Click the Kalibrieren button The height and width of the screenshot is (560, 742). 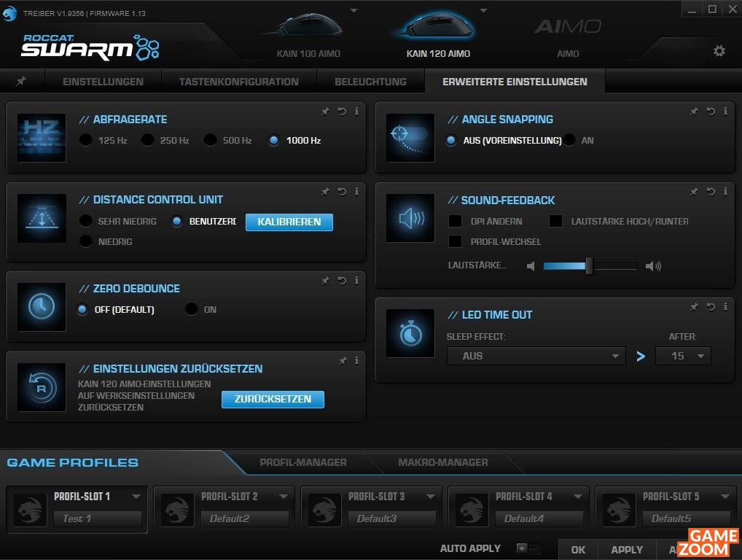click(x=289, y=222)
